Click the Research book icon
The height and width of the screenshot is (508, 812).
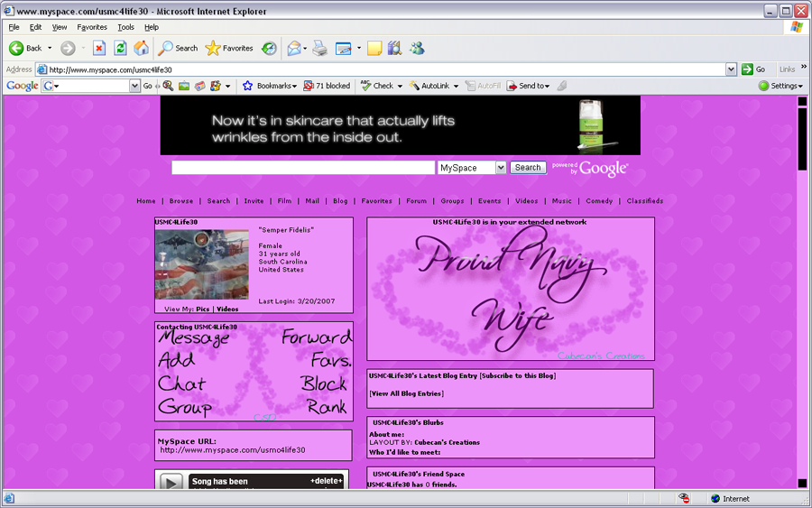coord(394,48)
